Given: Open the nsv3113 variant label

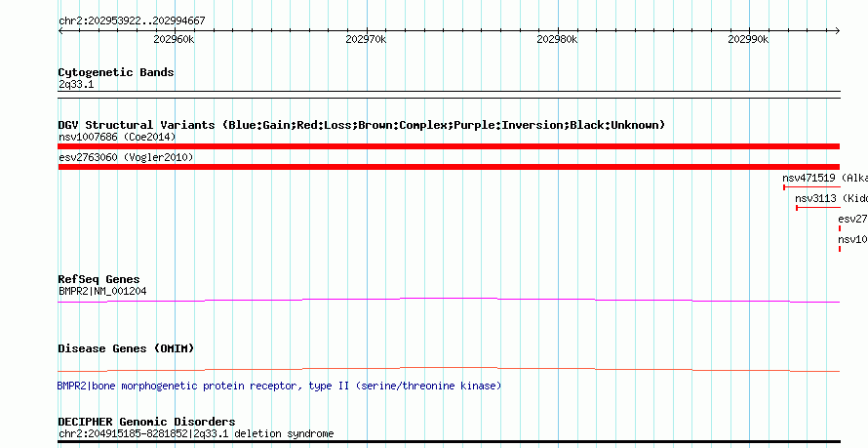Looking at the screenshot, I should [x=832, y=199].
